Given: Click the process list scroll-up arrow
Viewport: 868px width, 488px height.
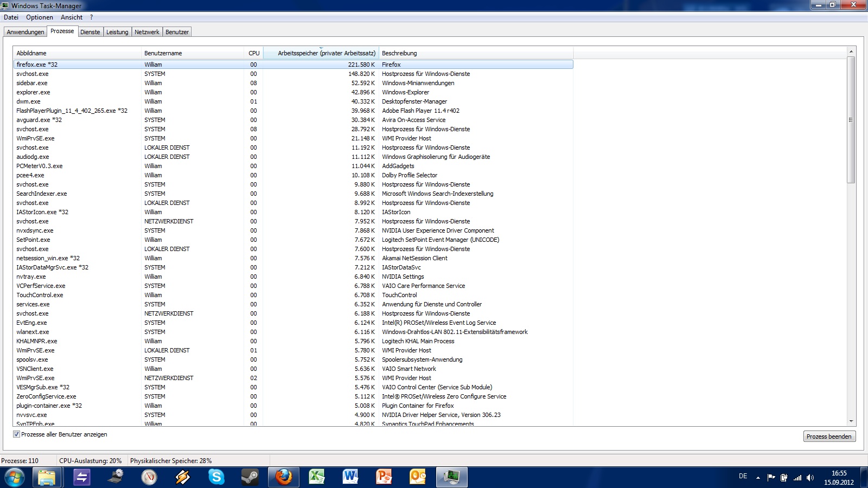Looking at the screenshot, I should coord(851,52).
